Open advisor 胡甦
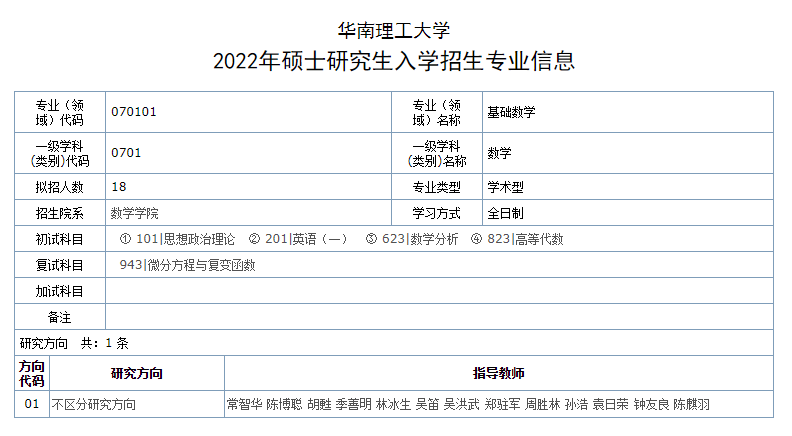This screenshot has height=436, width=792. click(319, 404)
